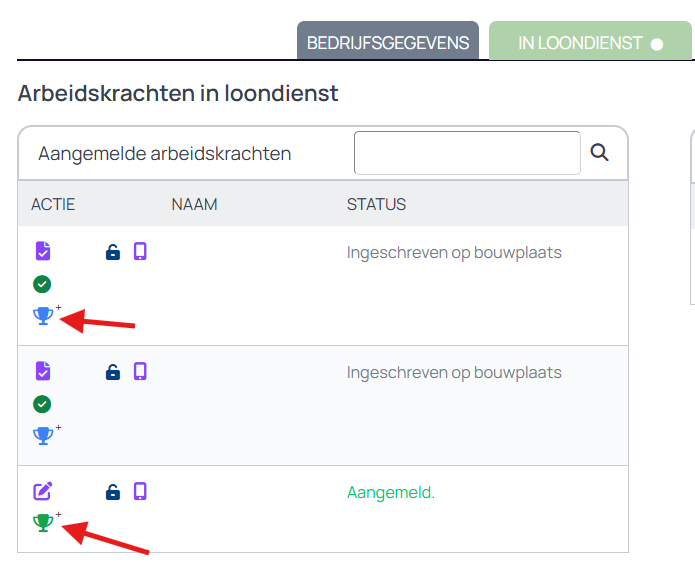Click second row's dark blue unlock icon
This screenshot has width=695, height=577.
tap(113, 372)
